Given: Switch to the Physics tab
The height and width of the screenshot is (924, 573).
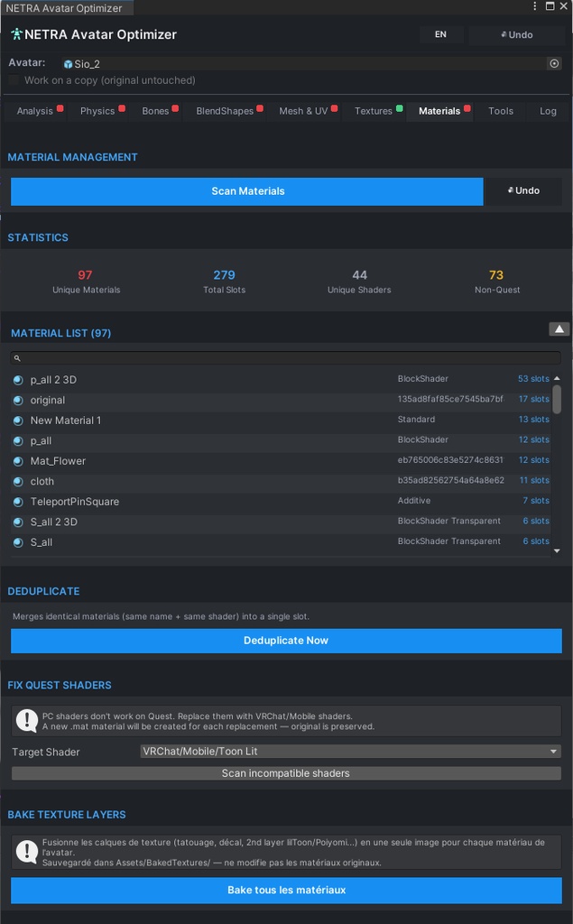Looking at the screenshot, I should coord(97,111).
